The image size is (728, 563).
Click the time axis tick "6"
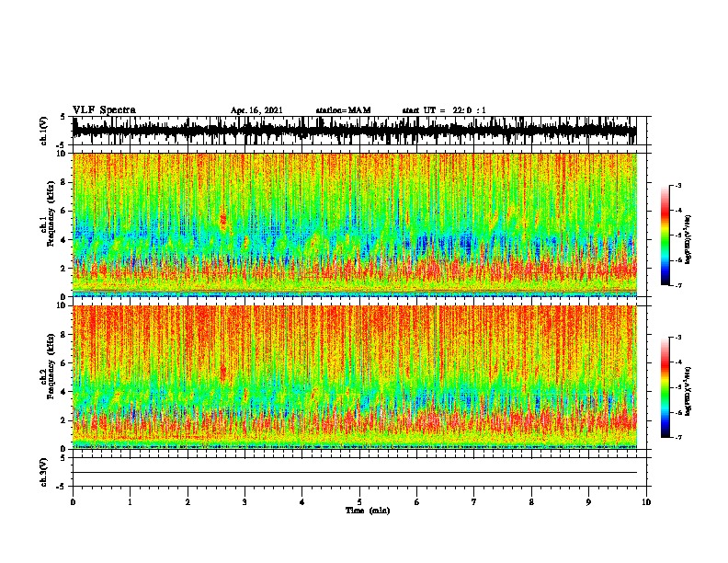click(417, 502)
